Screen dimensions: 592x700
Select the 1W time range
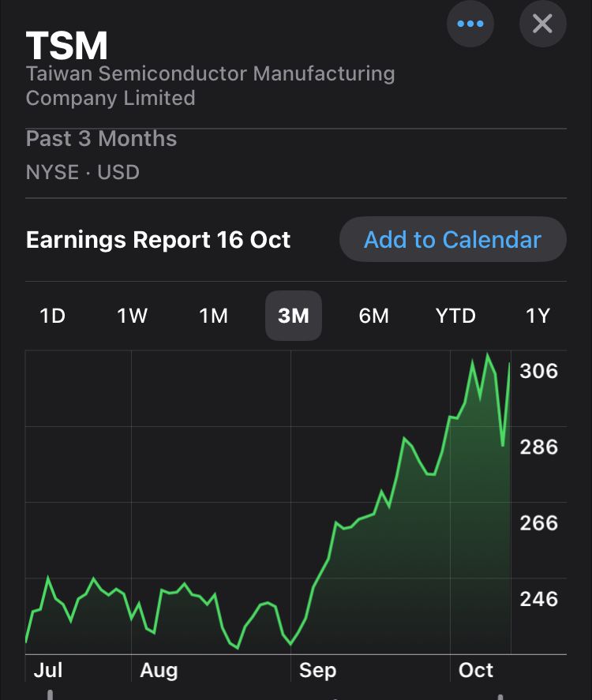tap(133, 316)
